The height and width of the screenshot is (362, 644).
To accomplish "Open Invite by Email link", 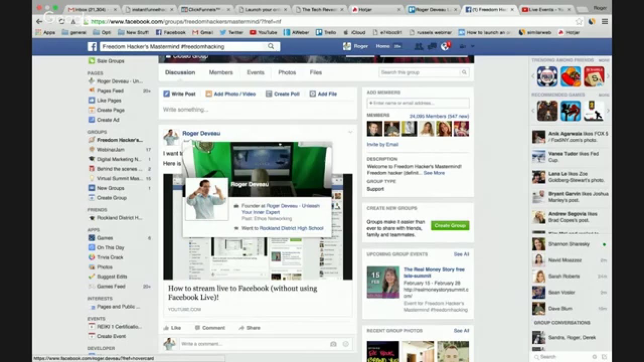I will point(382,144).
